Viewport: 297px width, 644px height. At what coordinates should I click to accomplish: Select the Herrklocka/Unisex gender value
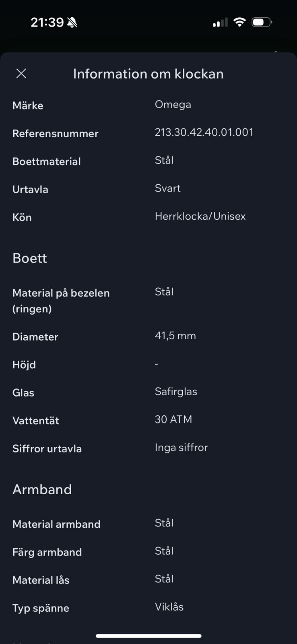tap(200, 216)
